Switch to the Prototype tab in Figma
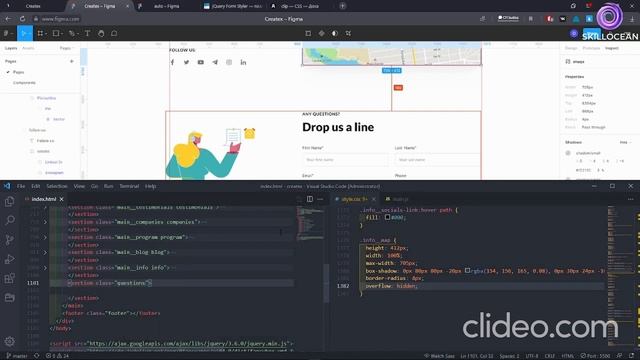This screenshot has width=640, height=360. tap(591, 48)
